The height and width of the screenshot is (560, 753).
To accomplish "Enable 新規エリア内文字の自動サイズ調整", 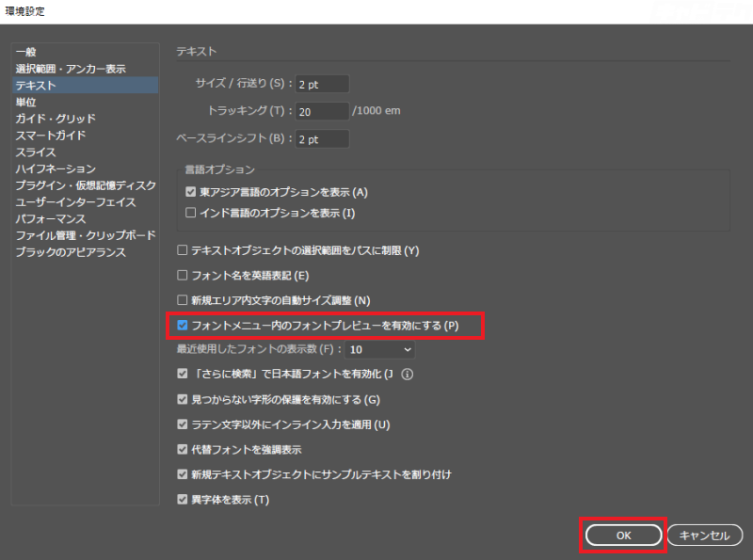I will coord(181,300).
